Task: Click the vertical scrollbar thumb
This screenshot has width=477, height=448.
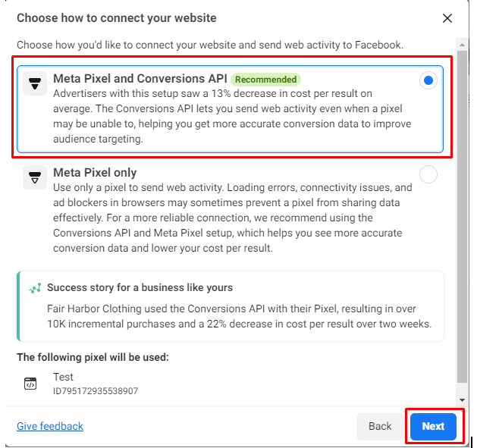Action: (462, 217)
